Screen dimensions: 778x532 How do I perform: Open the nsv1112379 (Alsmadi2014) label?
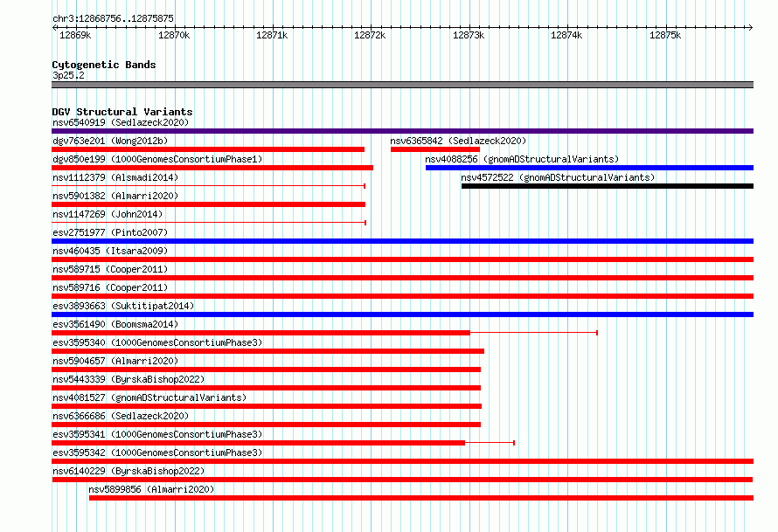[115, 177]
